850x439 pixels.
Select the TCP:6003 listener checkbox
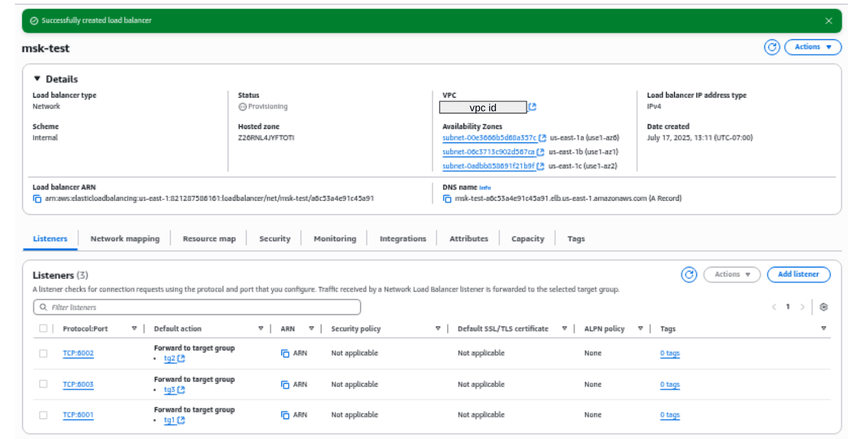click(43, 384)
